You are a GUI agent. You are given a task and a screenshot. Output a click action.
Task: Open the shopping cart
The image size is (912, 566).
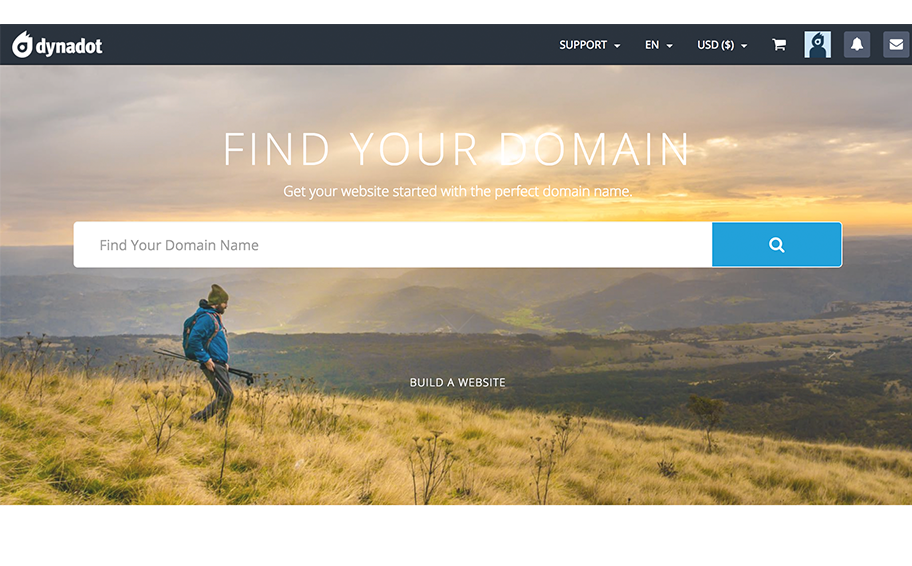click(x=779, y=45)
